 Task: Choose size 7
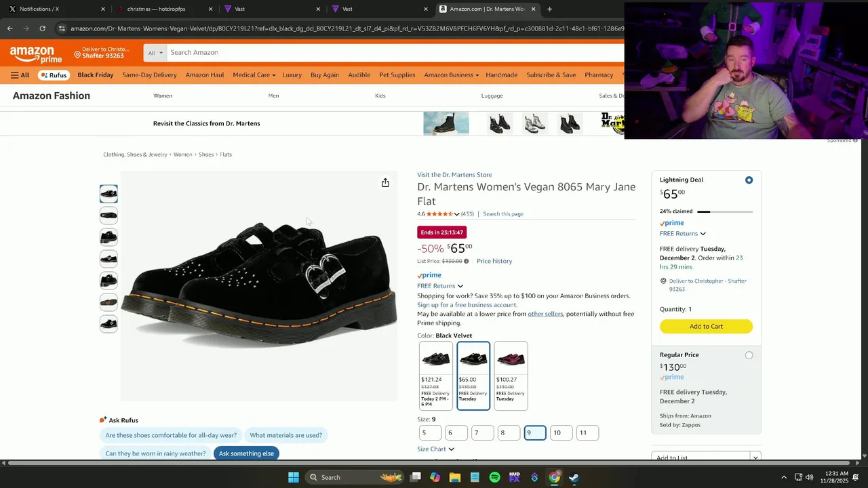click(x=482, y=432)
